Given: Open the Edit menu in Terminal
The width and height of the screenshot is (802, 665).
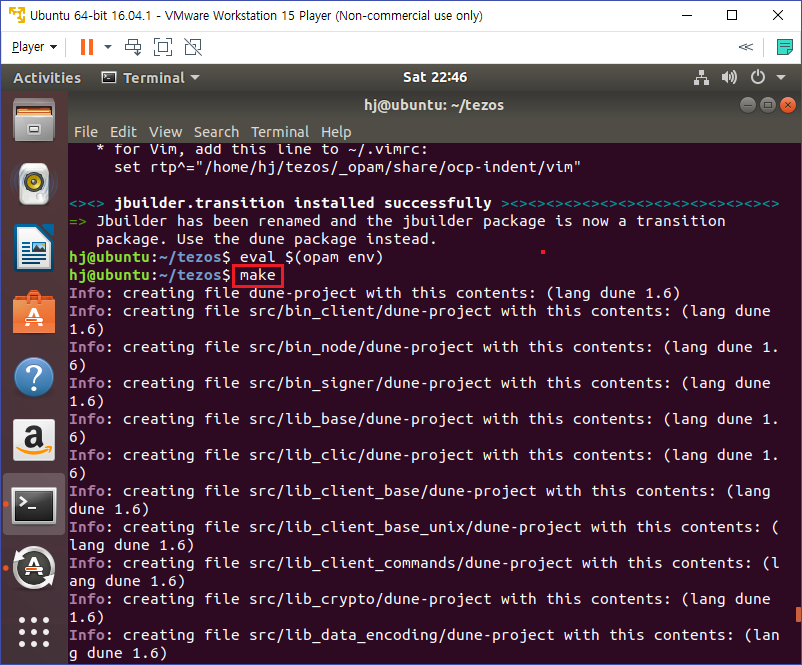Looking at the screenshot, I should click(123, 132).
